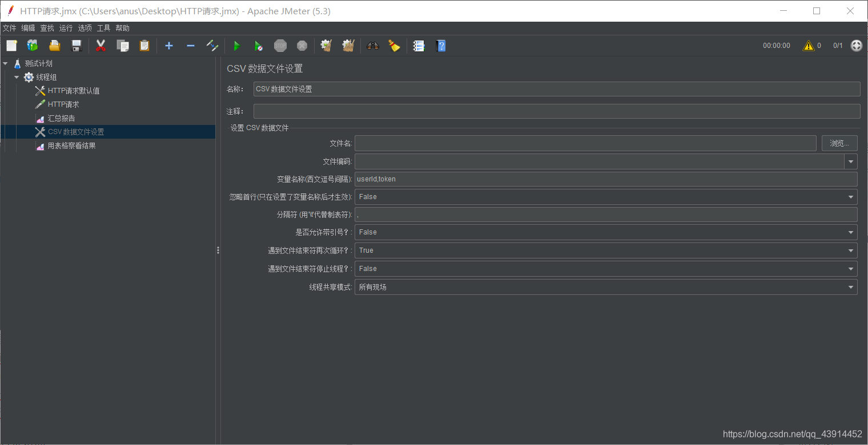Collapse the 线程组 tree node
This screenshot has width=868, height=445.
click(x=17, y=77)
